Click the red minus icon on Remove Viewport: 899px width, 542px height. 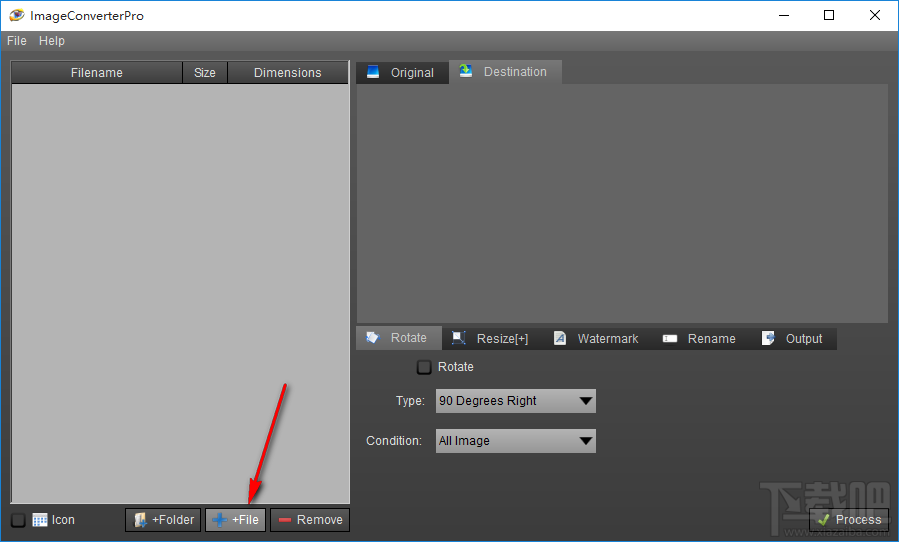285,520
